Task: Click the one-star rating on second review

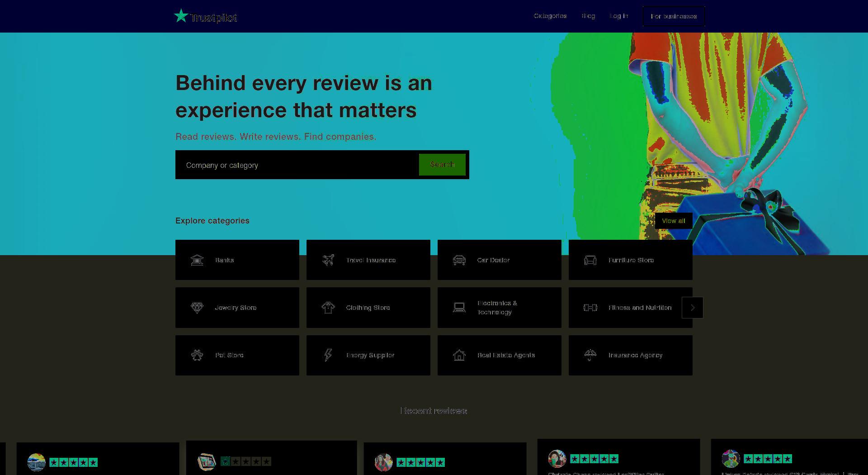Action: (x=246, y=461)
